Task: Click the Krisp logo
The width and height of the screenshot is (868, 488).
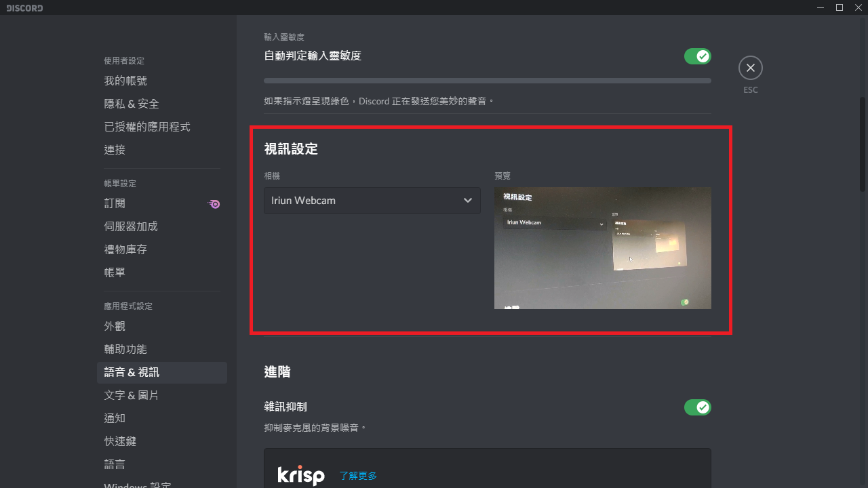Action: click(301, 475)
